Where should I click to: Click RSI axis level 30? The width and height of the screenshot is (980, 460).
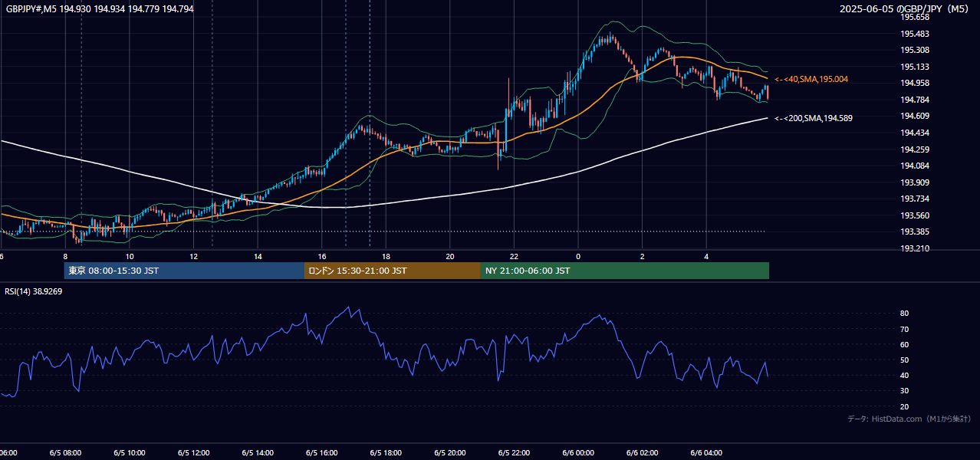click(905, 391)
